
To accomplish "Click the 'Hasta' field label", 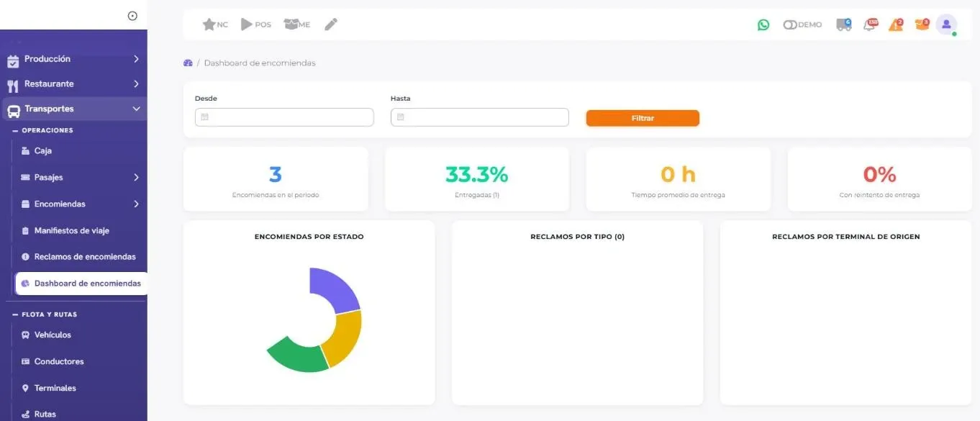I will (x=400, y=99).
